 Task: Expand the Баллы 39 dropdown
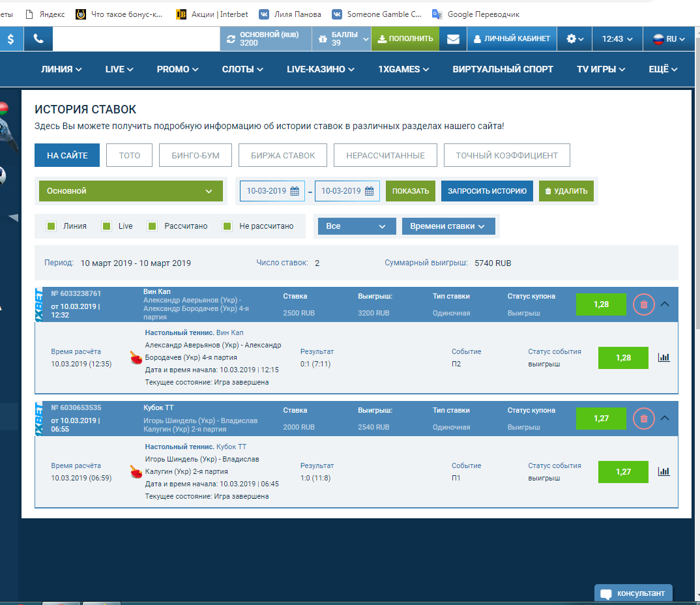point(366,39)
